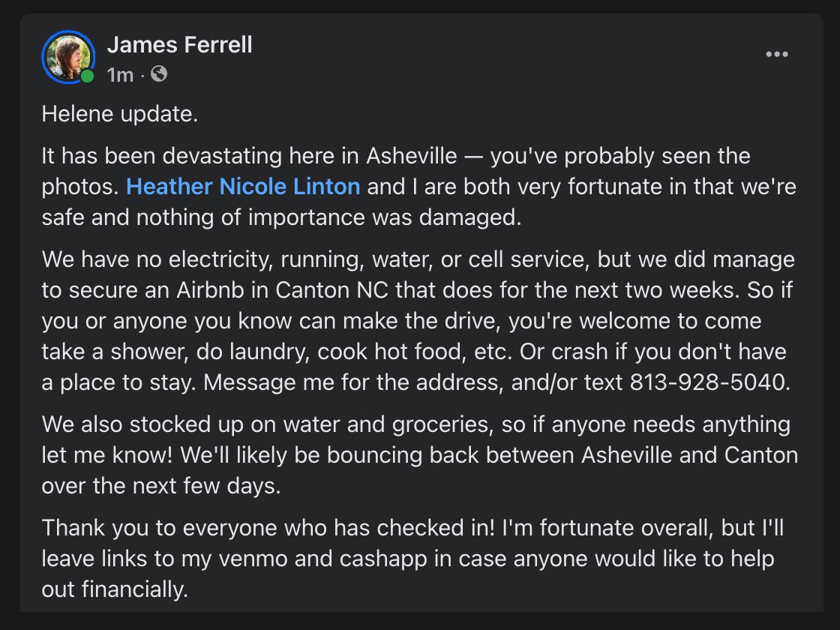The width and height of the screenshot is (840, 630).
Task: Open tagged profile Heather Nicole Linton
Action: tap(243, 187)
